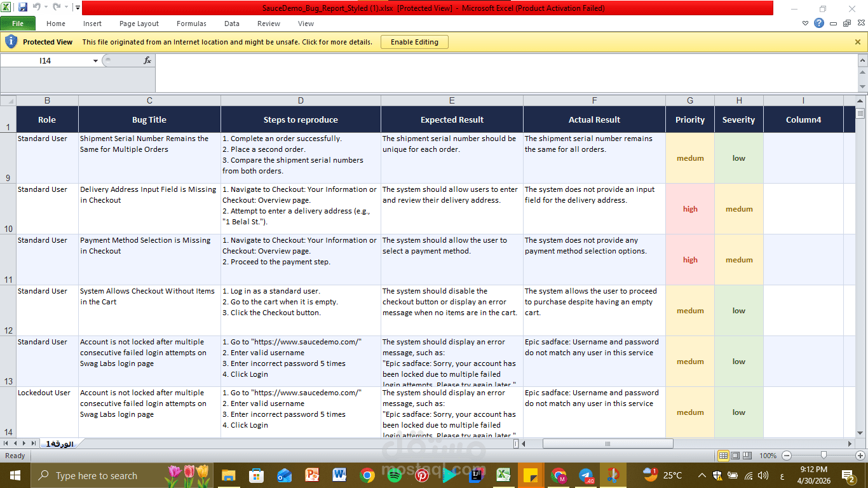
Task: Open Sticky Notes from the taskbar
Action: 531,475
